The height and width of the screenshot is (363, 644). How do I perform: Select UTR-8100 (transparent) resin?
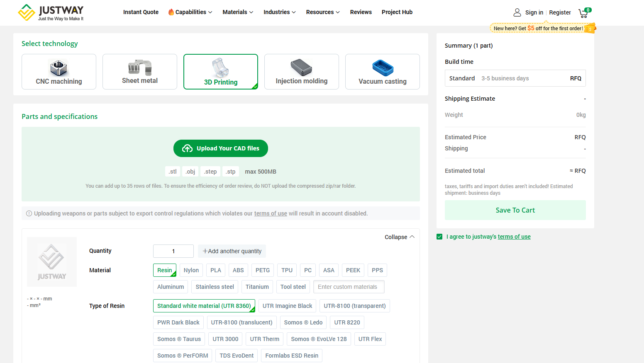(355, 306)
